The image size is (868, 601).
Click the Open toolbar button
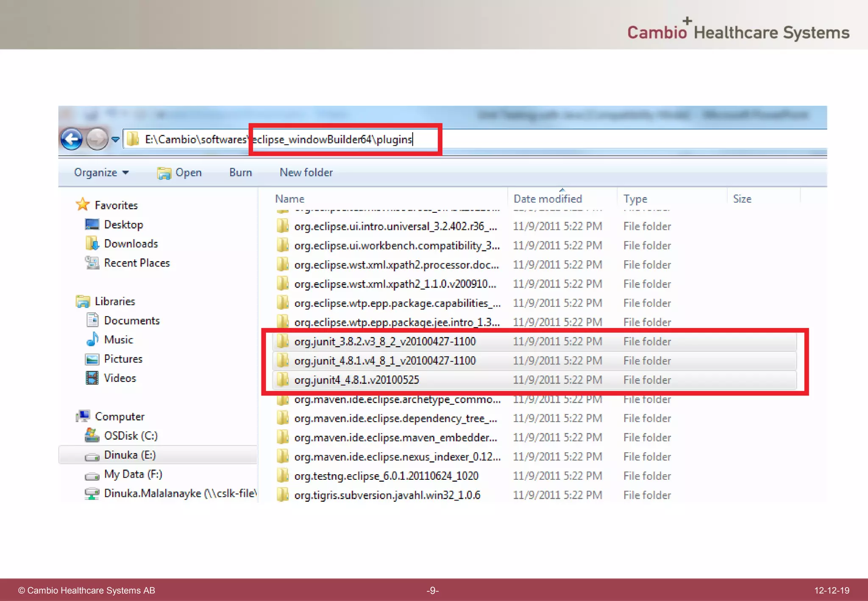coord(180,173)
